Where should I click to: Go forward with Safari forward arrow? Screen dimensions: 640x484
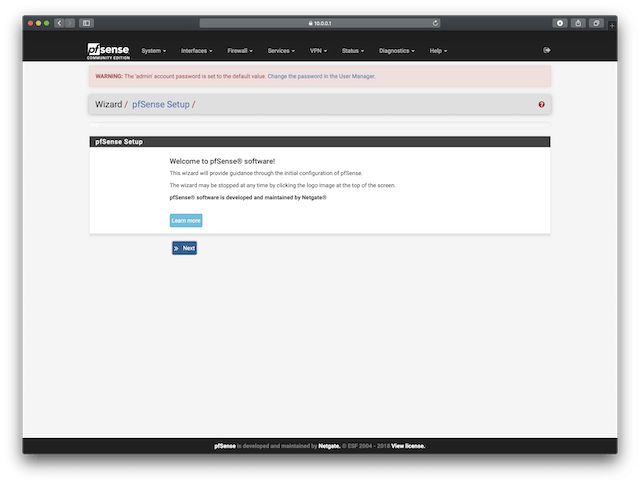point(70,23)
